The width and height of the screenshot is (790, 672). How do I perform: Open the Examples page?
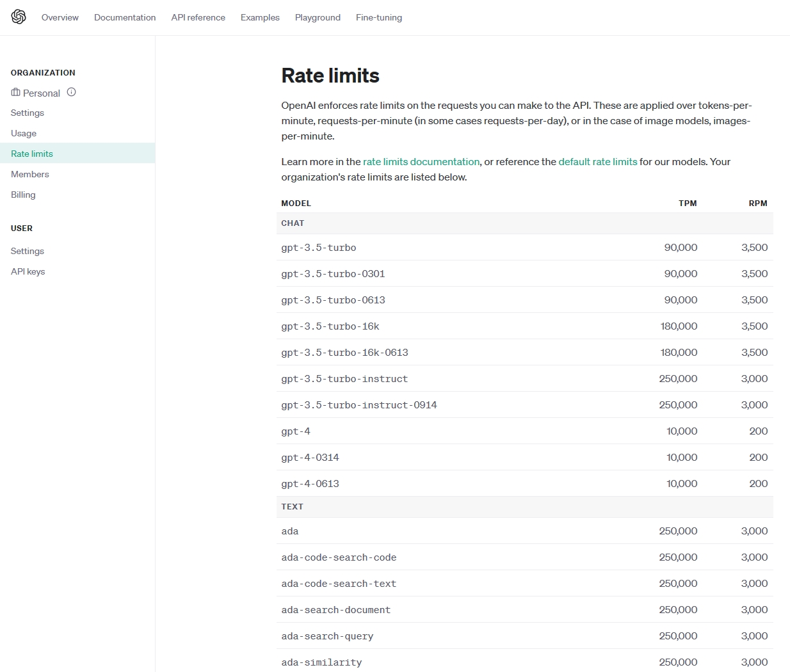[x=260, y=17]
